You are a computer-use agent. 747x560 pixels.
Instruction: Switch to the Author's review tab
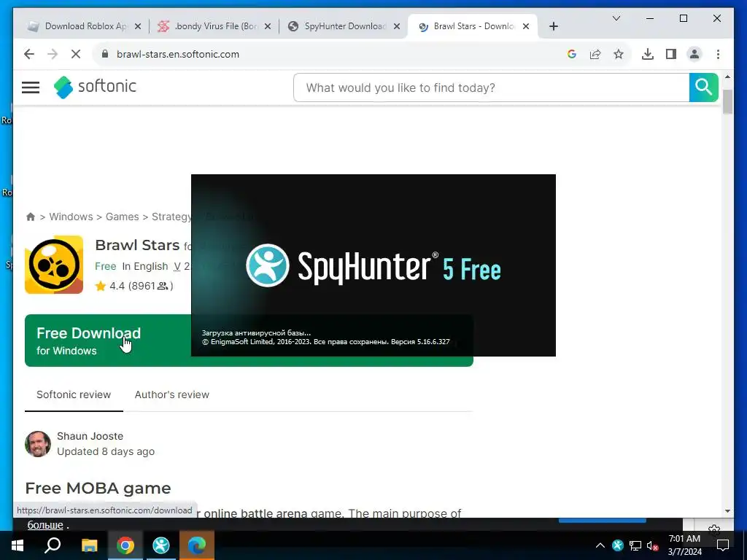pyautogui.click(x=172, y=394)
